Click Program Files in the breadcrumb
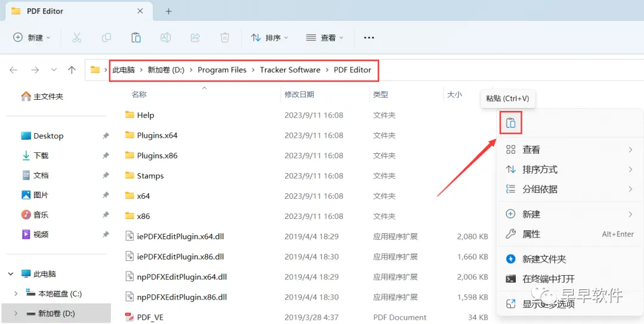644x324 pixels. coord(222,70)
